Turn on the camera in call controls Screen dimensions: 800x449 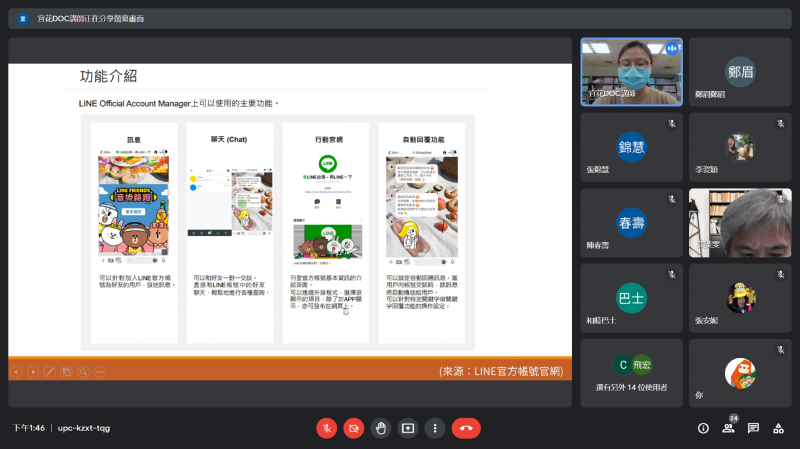tap(354, 428)
